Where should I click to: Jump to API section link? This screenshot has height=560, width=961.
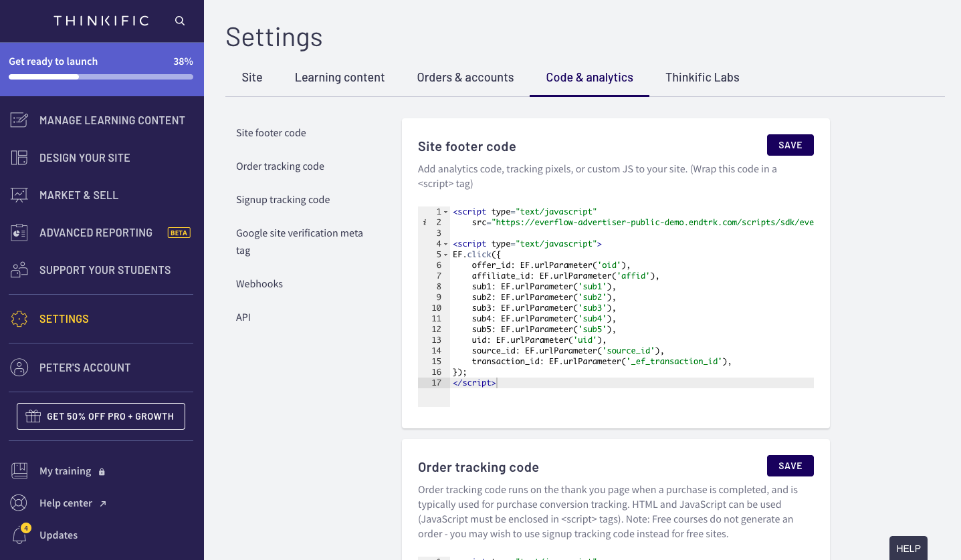[x=243, y=317]
